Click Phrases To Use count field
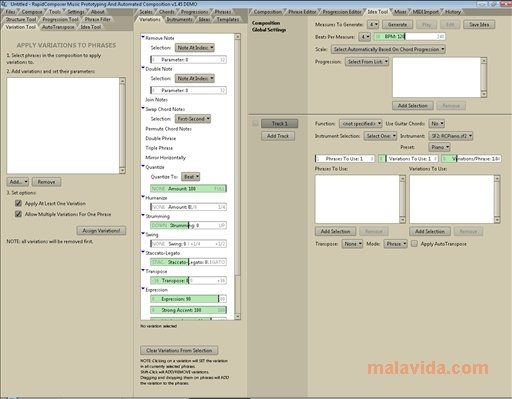Viewport: 512px width, 399px height. coord(345,159)
